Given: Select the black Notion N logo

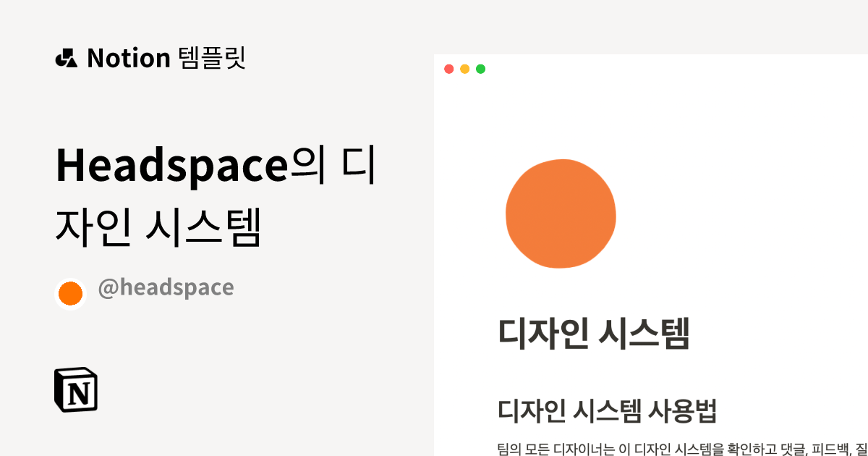Looking at the screenshot, I should pos(75,391).
